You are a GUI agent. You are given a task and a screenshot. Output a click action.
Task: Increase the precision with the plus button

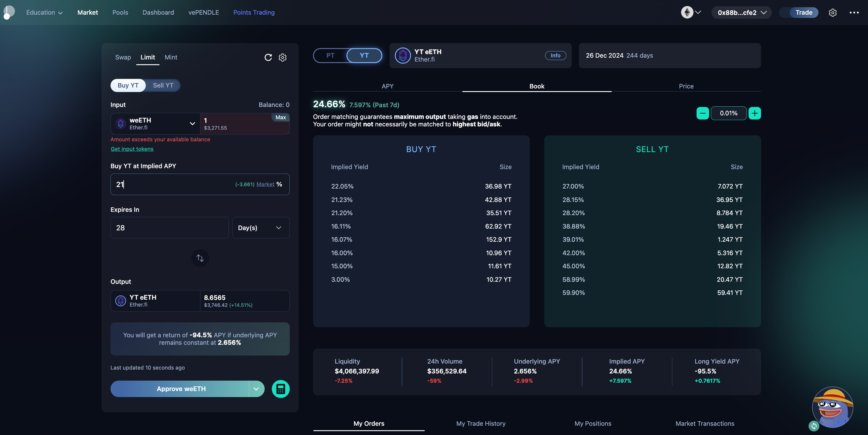point(754,113)
